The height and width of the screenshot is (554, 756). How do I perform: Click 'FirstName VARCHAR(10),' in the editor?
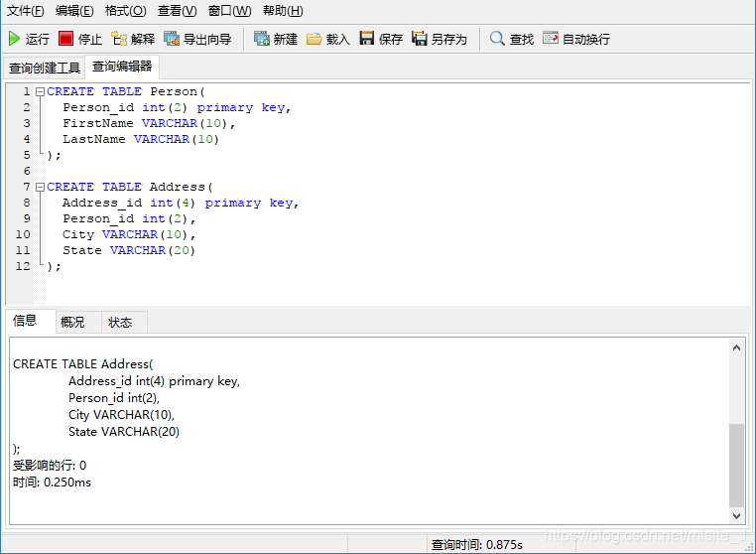click(149, 123)
